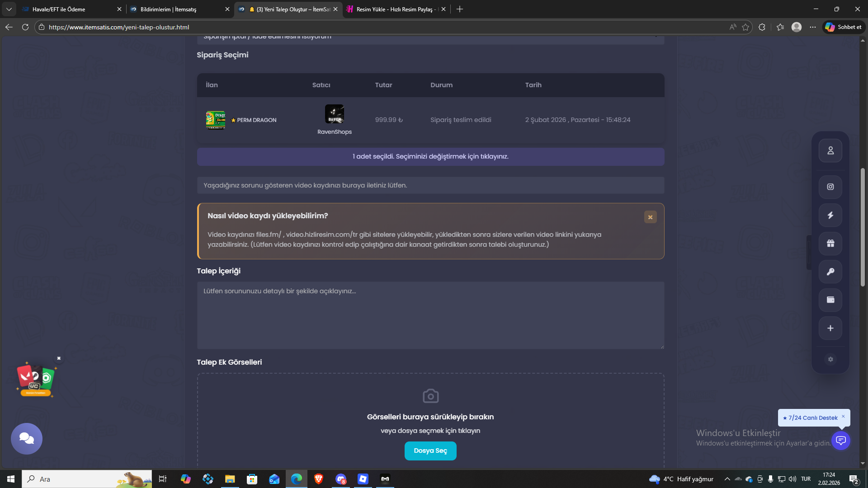Click the TUR keyboard language indicator
Image resolution: width=868 pixels, height=488 pixels.
click(x=806, y=479)
